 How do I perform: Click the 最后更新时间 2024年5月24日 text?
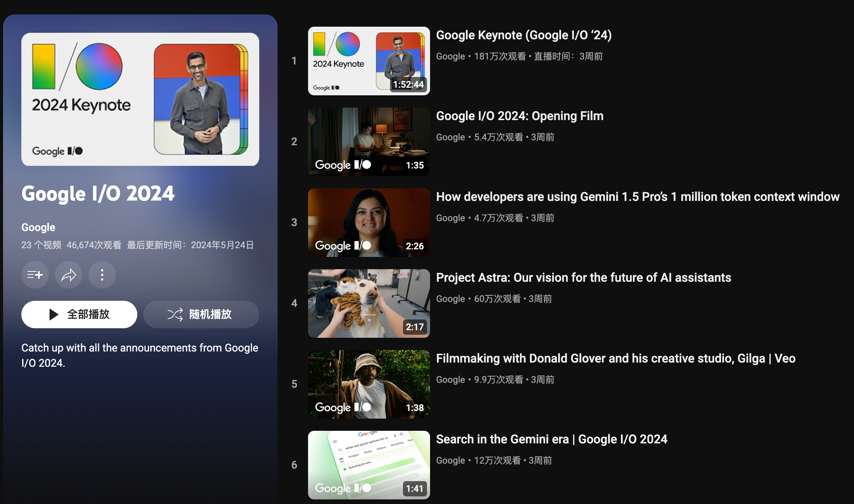click(x=190, y=245)
